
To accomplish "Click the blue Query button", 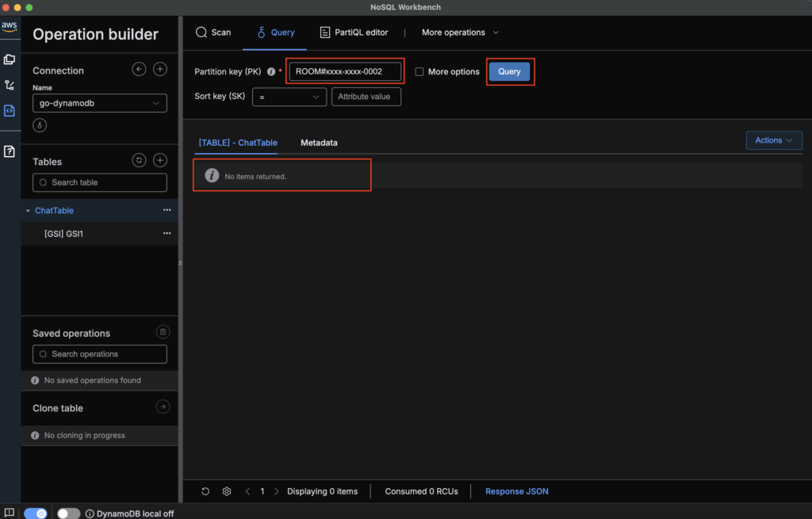I will tap(509, 71).
